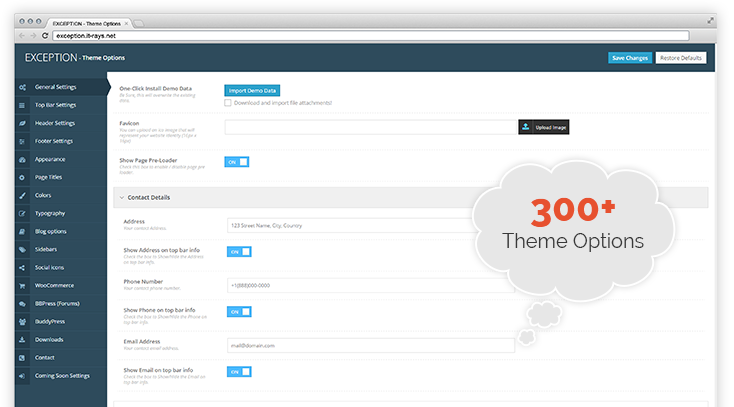Turn off Show Email on top bar info

click(237, 371)
